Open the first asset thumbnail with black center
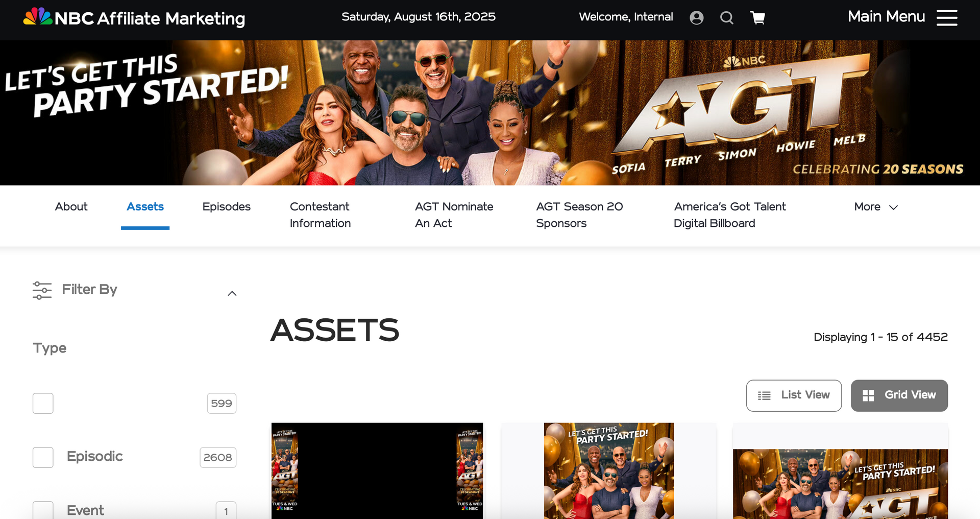 click(377, 470)
